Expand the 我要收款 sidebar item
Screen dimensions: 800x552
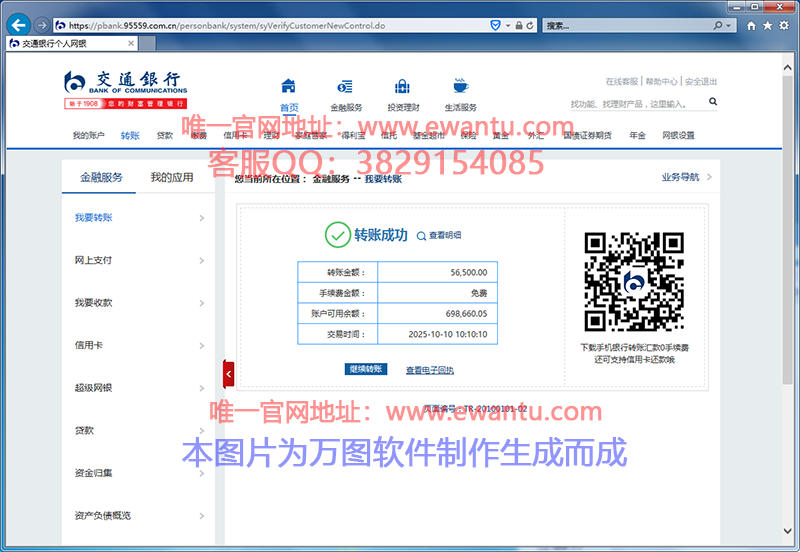(x=202, y=303)
